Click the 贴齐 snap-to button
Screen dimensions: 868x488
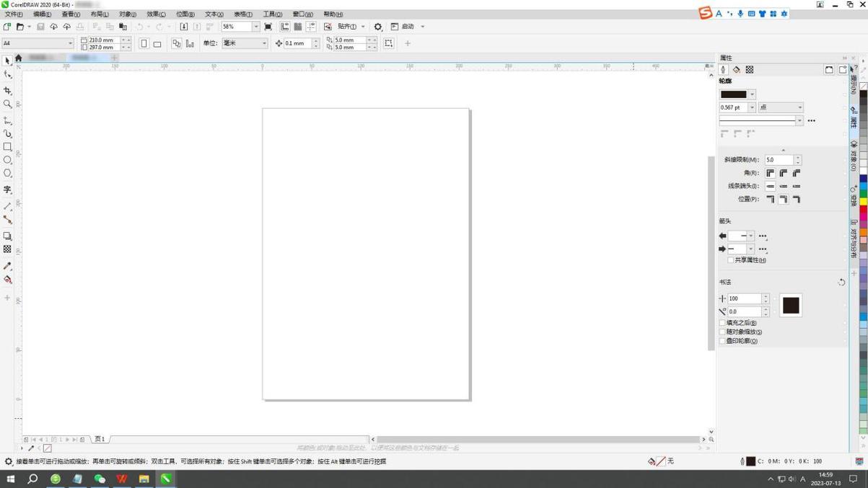tap(348, 27)
